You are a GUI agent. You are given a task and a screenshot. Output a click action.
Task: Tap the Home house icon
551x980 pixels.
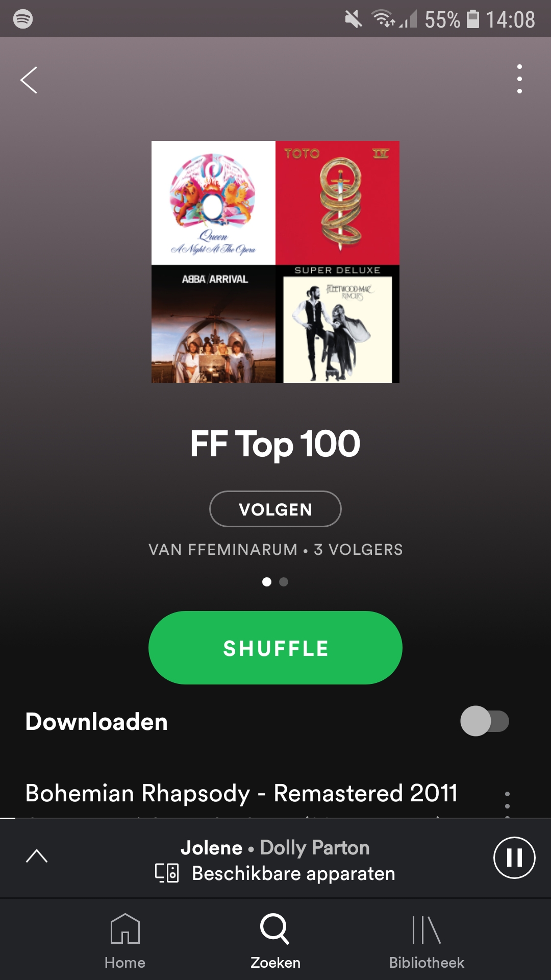tap(125, 929)
